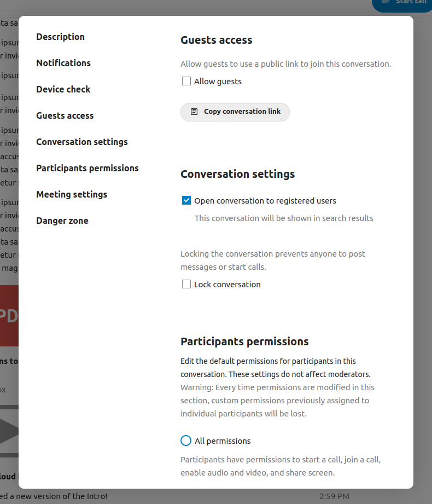432x504 pixels.
Task: Click the Copy conversation link button
Action: [x=235, y=112]
